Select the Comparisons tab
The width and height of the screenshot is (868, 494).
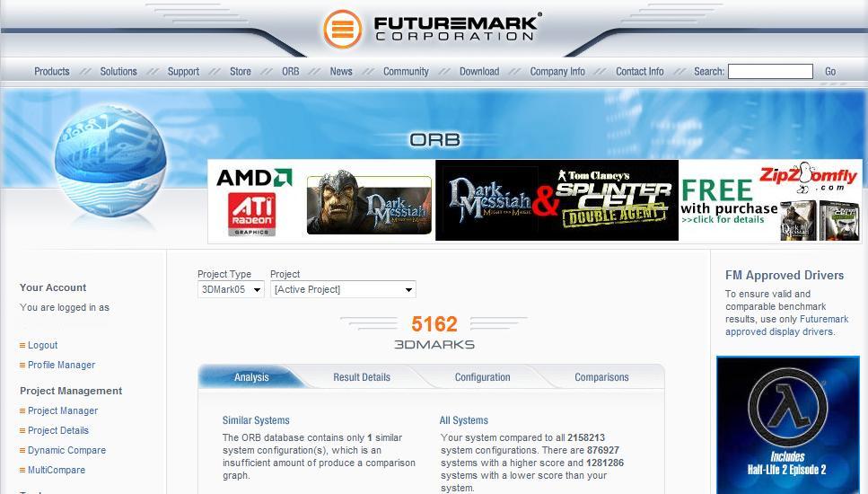pyautogui.click(x=601, y=377)
